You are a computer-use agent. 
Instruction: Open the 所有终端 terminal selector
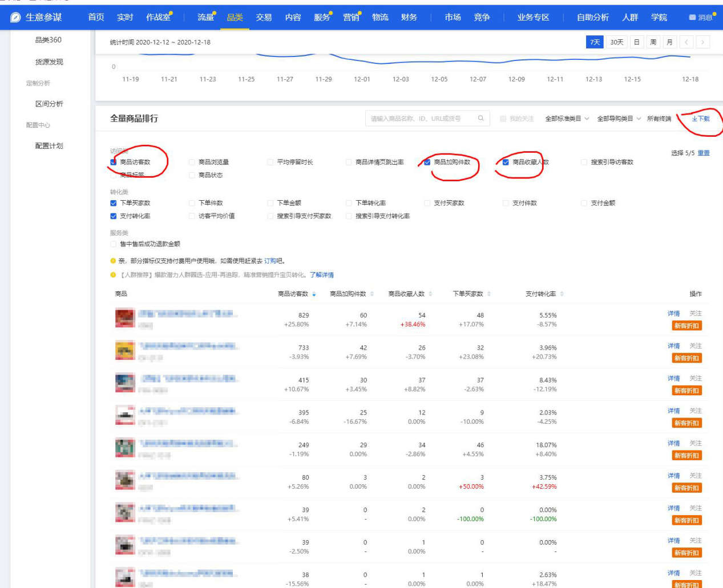659,119
